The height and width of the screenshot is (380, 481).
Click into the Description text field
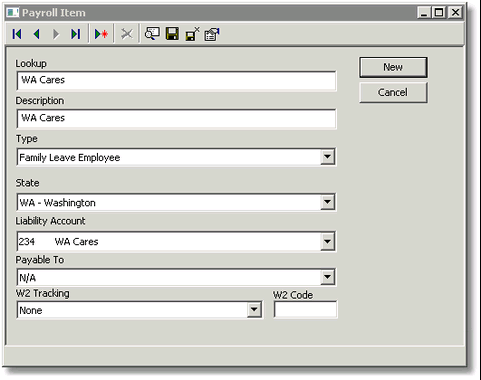[176, 118]
